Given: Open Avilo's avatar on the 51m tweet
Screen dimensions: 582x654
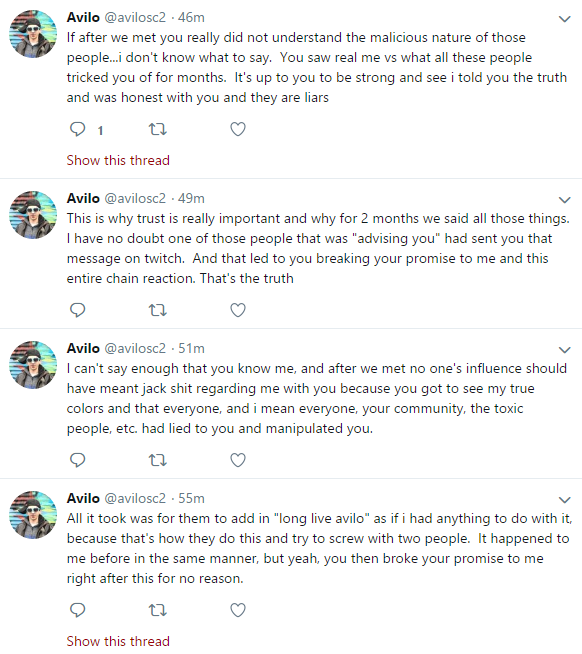Looking at the screenshot, I should (x=33, y=365).
